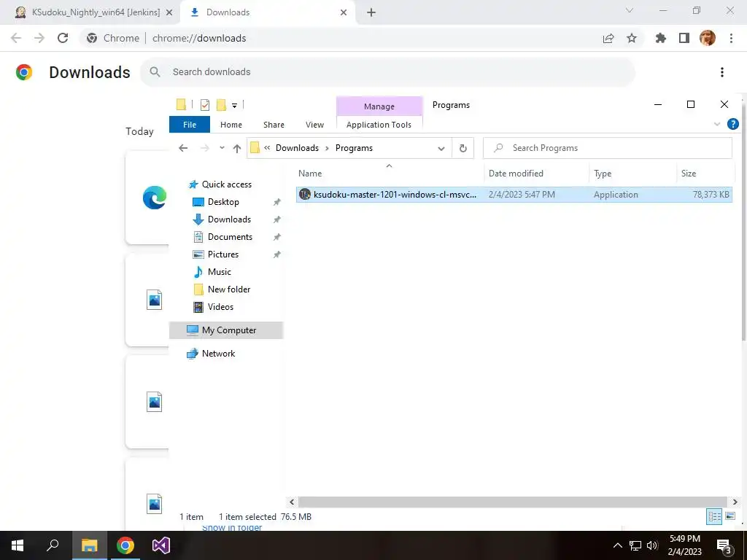Select Network in navigation pane

(x=218, y=354)
